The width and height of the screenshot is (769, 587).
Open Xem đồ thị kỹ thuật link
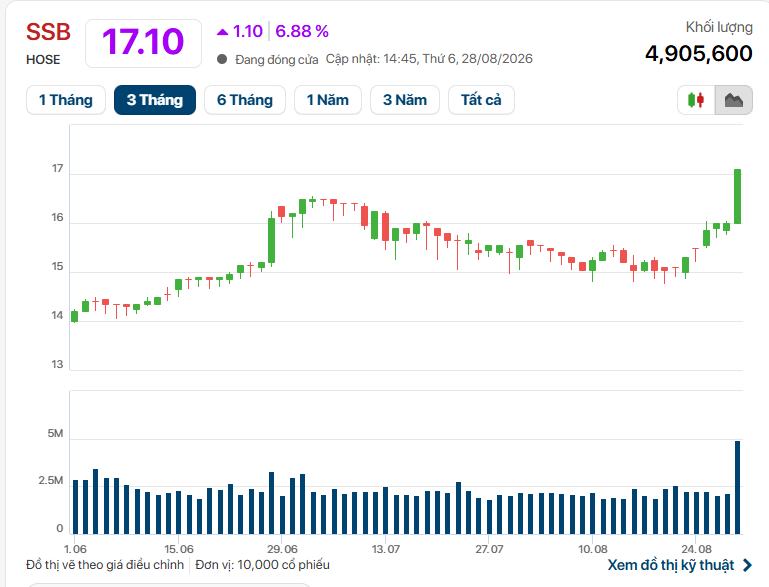[x=671, y=565]
